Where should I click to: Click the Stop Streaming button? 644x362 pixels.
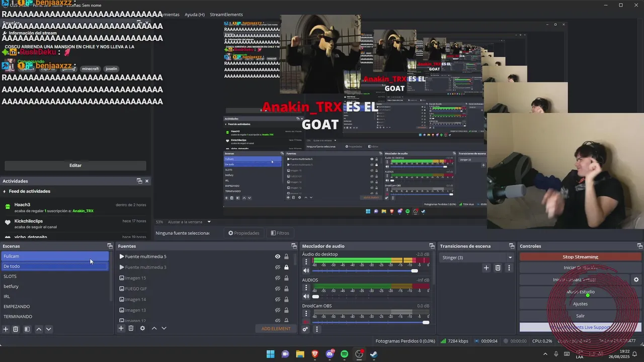tap(580, 257)
